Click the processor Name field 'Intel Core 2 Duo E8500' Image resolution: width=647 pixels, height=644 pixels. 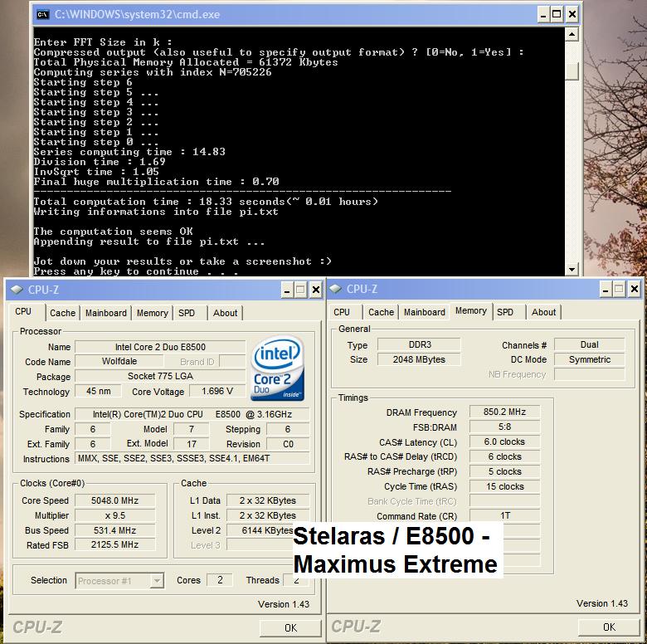pyautogui.click(x=160, y=347)
